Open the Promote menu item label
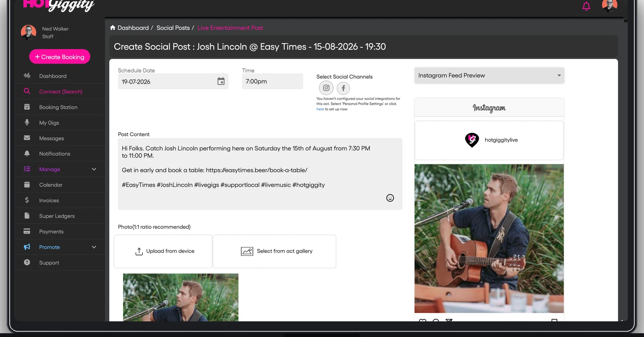Image resolution: width=644 pixels, height=337 pixels. (50, 247)
